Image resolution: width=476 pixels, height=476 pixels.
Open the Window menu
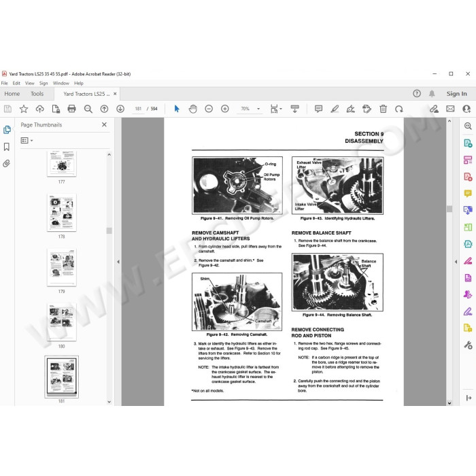[61, 83]
